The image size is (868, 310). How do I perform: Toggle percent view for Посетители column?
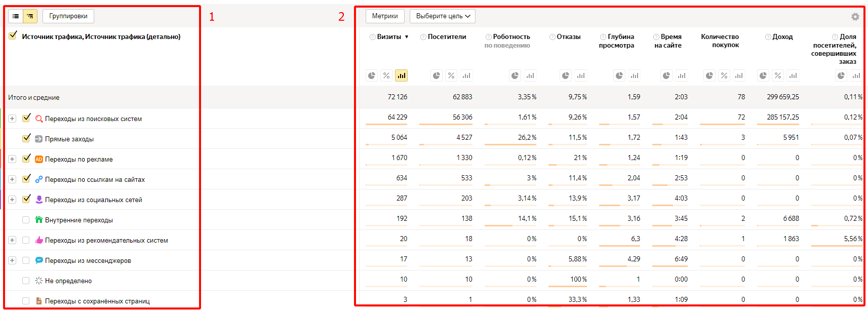(x=451, y=75)
